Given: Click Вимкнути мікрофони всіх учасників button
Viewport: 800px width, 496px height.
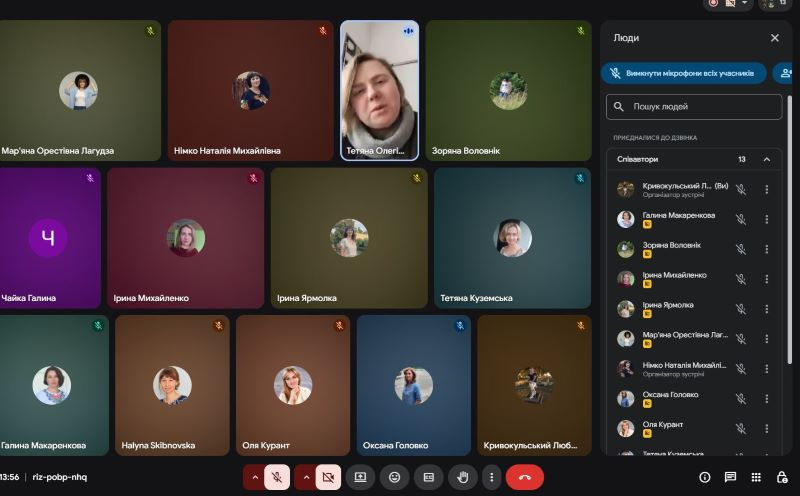Looking at the screenshot, I should point(684,73).
